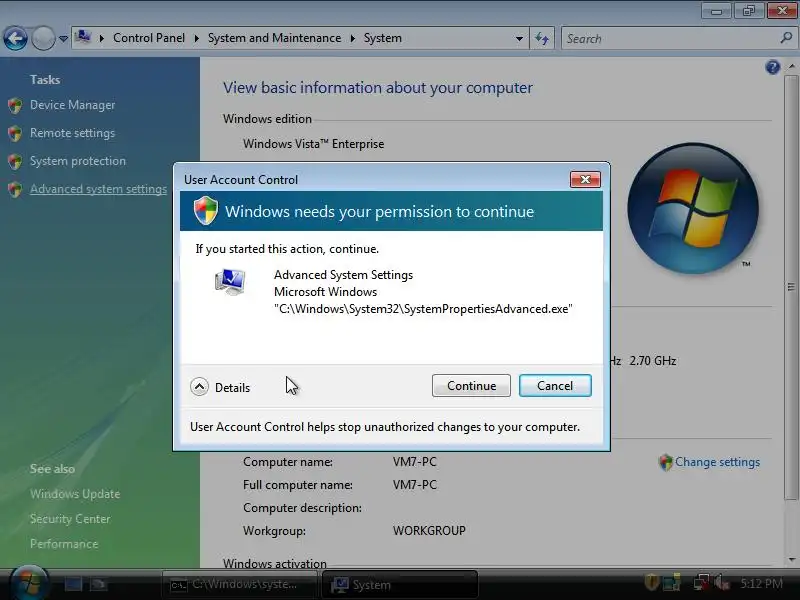Click the scrollbar up arrow
800x600 pixels.
(x=791, y=67)
